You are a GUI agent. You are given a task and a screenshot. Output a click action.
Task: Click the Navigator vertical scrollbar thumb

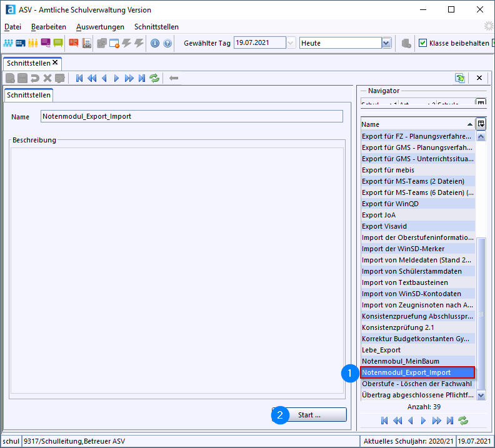[481, 314]
